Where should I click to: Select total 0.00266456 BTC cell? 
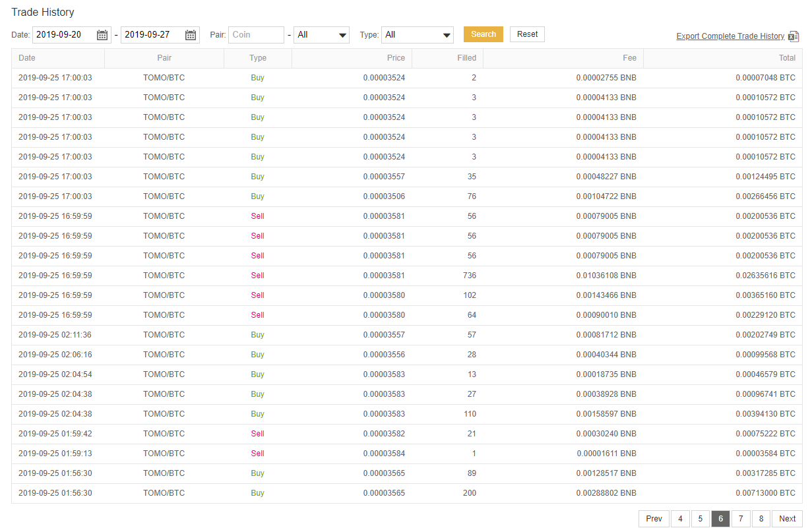[765, 196]
